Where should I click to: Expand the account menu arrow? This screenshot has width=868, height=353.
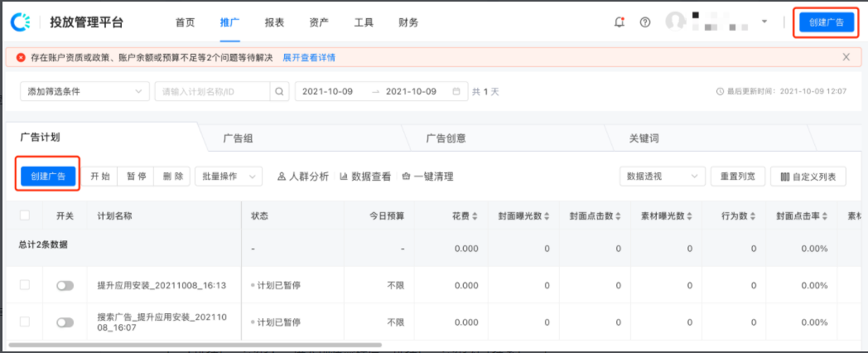click(764, 22)
